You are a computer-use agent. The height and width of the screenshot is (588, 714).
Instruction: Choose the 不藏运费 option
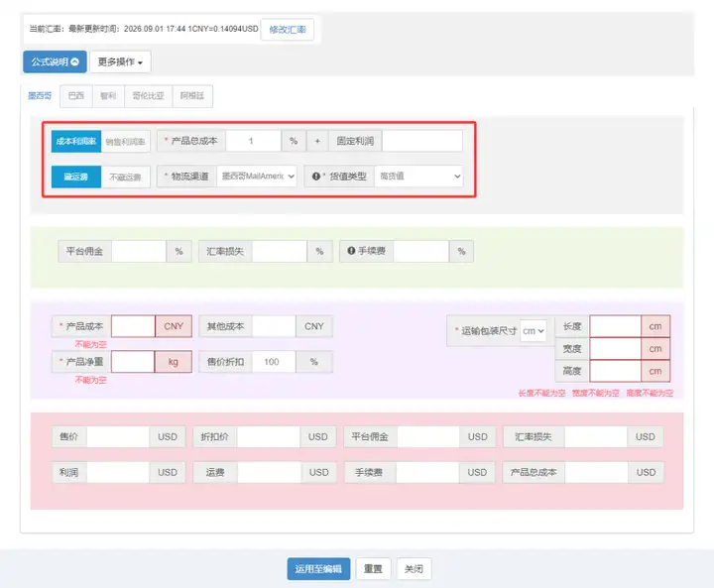125,176
